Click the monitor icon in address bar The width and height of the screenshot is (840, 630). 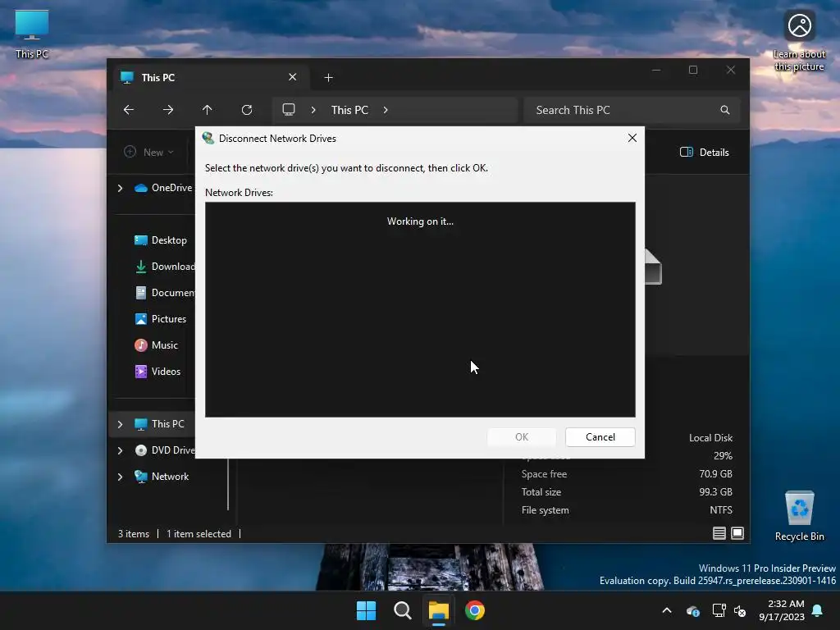pyautogui.click(x=289, y=110)
